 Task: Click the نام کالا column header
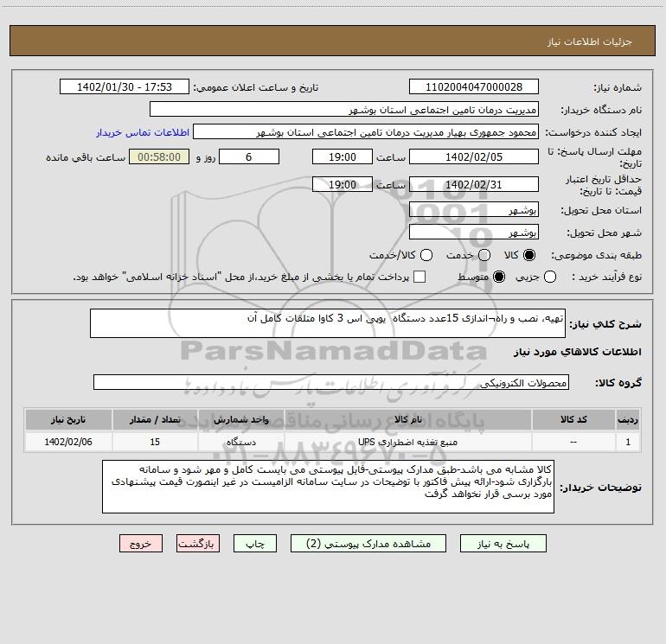point(407,419)
